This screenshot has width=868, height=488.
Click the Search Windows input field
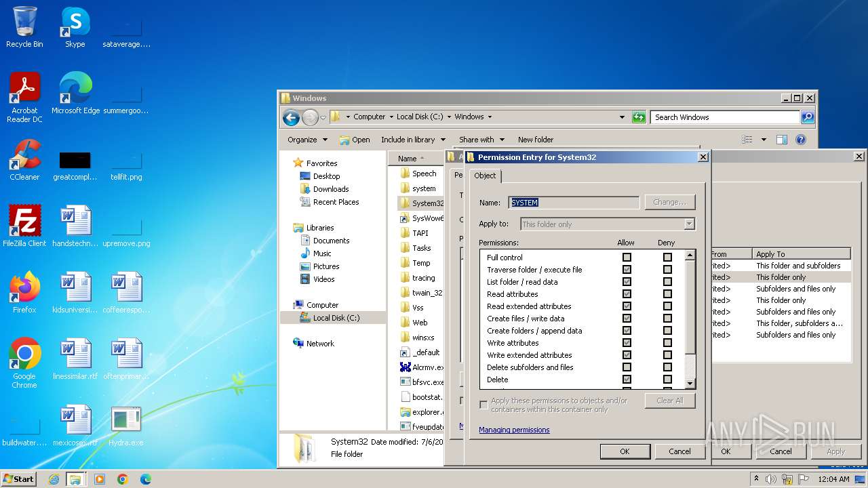(725, 117)
